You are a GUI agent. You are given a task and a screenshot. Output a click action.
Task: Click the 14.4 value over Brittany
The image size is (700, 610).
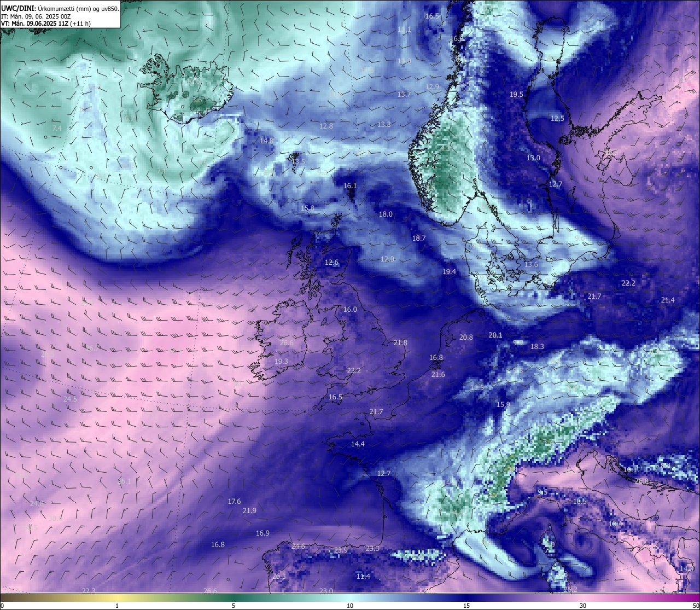pyautogui.click(x=358, y=444)
